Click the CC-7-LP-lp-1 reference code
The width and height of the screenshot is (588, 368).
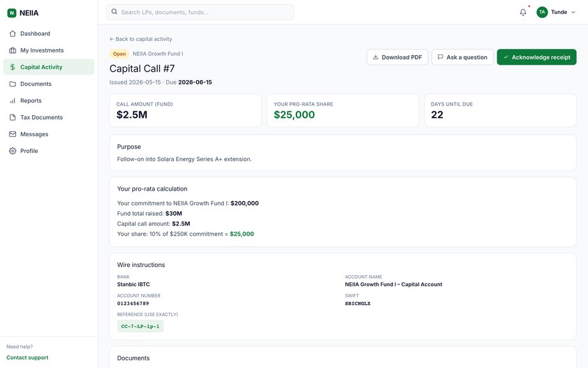[x=140, y=326]
